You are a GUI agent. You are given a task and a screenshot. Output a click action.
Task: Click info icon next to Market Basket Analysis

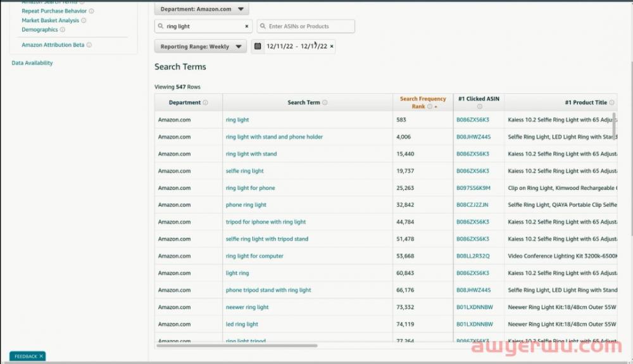[84, 20]
